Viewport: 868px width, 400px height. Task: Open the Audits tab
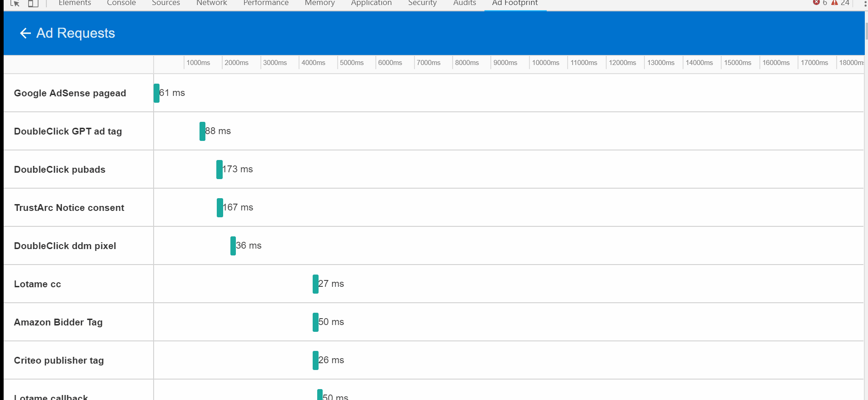click(x=464, y=3)
